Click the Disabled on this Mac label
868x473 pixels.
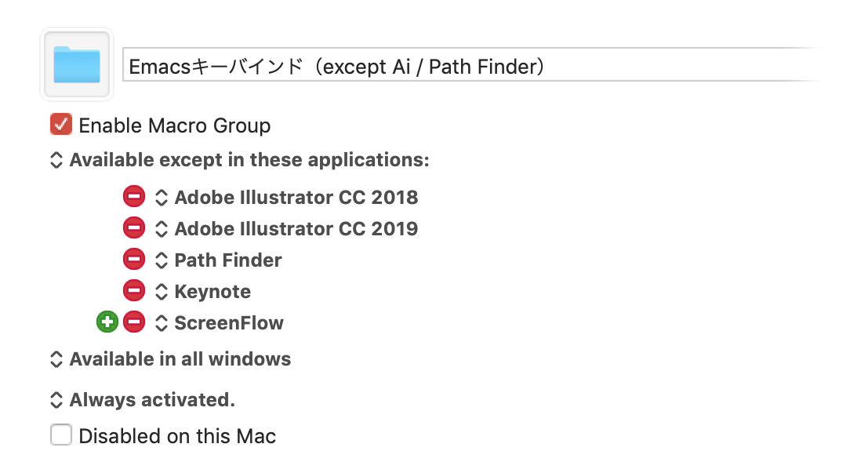[x=177, y=436]
